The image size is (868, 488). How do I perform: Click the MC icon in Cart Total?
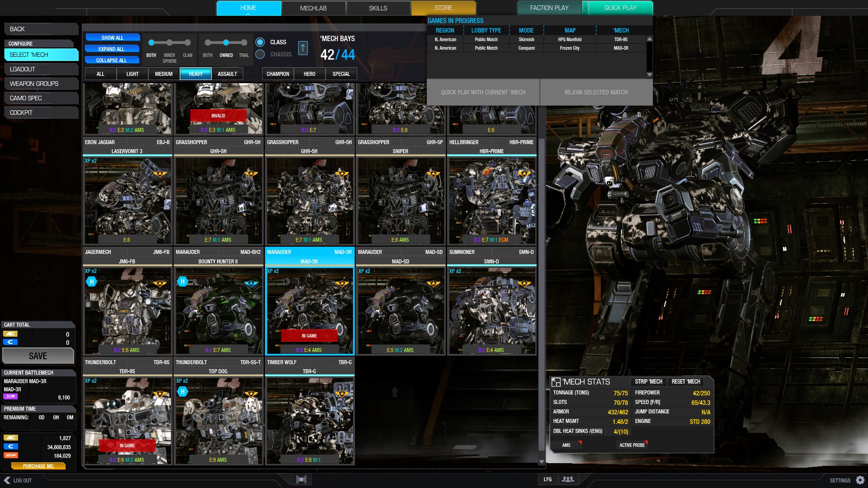click(10, 334)
